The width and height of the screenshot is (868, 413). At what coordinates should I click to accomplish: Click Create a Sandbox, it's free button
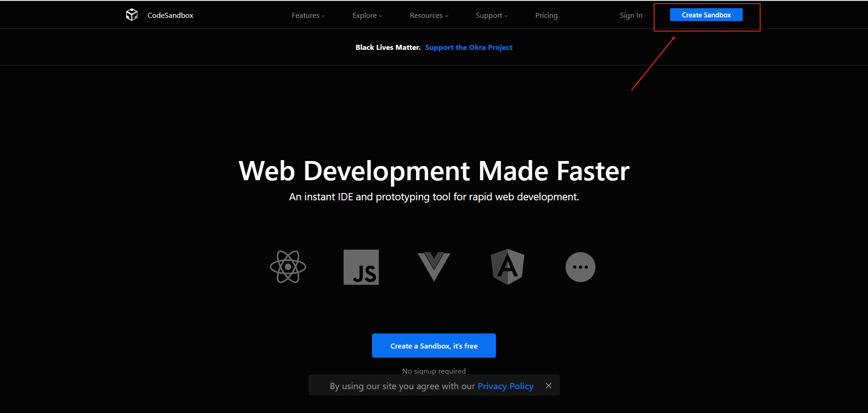434,346
